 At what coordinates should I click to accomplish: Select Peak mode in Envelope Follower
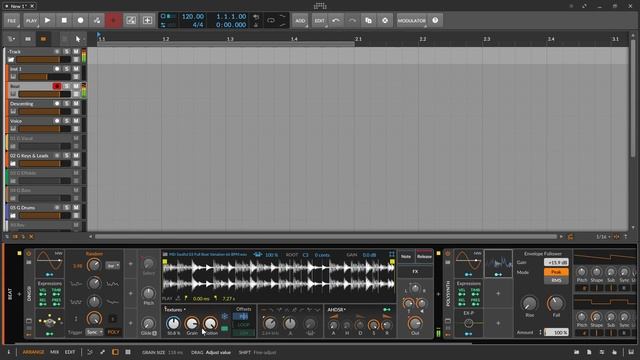(x=556, y=272)
